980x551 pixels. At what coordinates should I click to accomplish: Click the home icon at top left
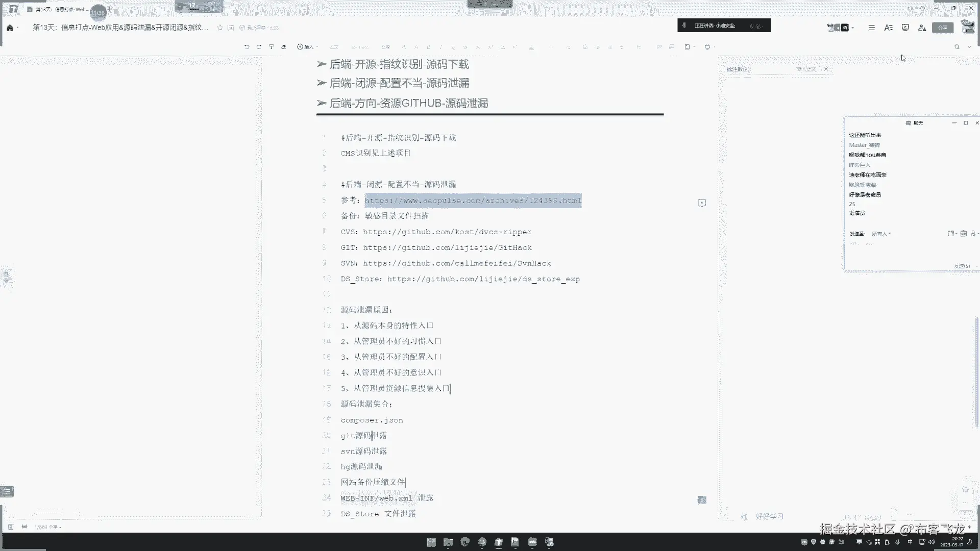pos(10,28)
